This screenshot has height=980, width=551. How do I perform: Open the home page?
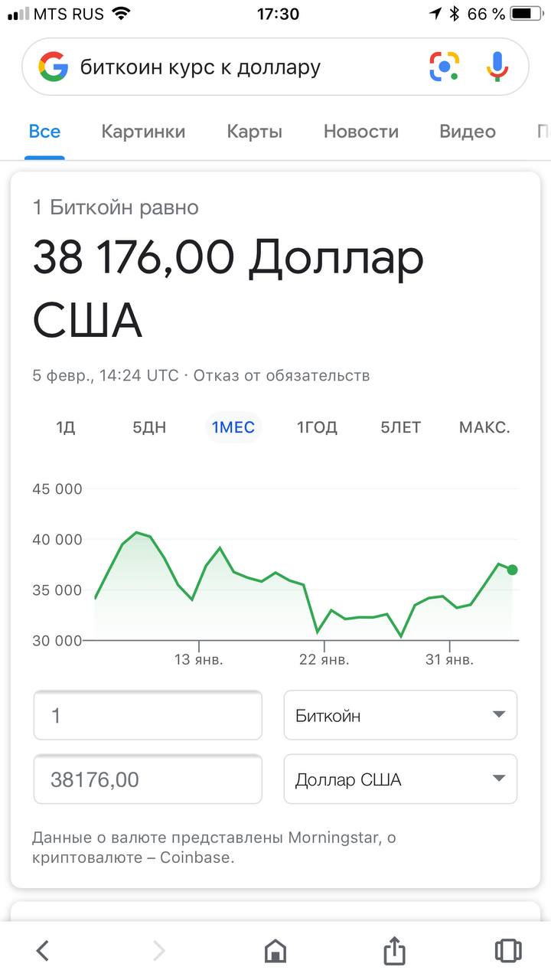click(275, 951)
